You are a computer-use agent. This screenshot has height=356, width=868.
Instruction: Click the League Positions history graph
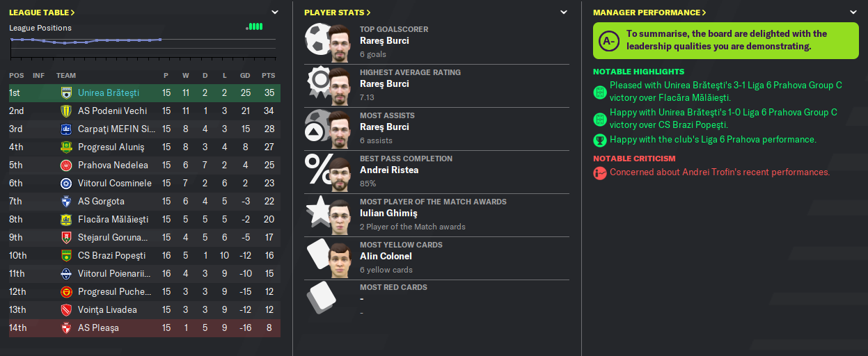(x=85, y=46)
